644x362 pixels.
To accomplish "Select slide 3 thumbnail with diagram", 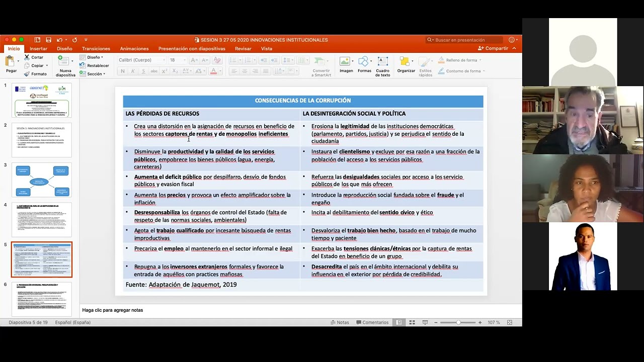I will click(x=42, y=180).
